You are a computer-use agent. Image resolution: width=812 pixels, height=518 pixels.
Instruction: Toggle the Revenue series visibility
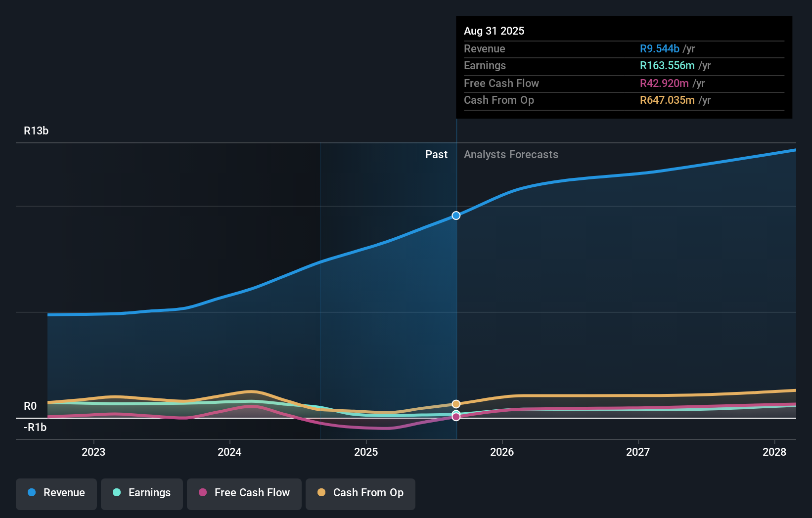pos(56,493)
